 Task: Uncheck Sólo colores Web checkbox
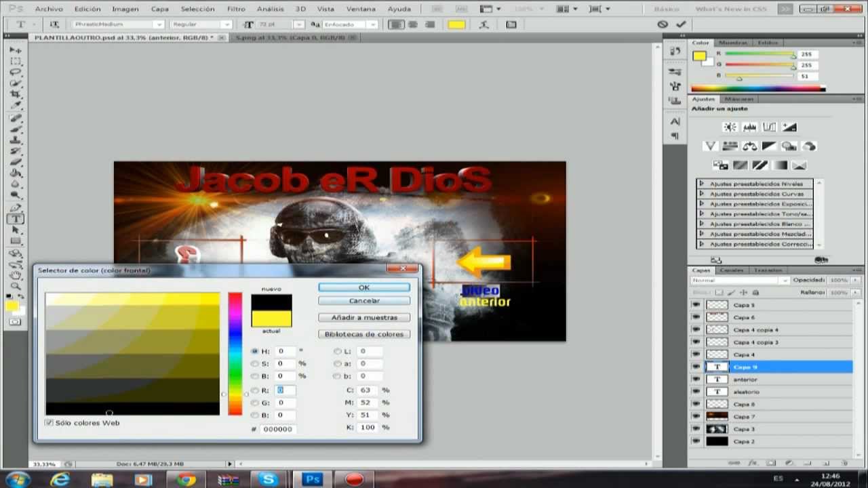[49, 422]
